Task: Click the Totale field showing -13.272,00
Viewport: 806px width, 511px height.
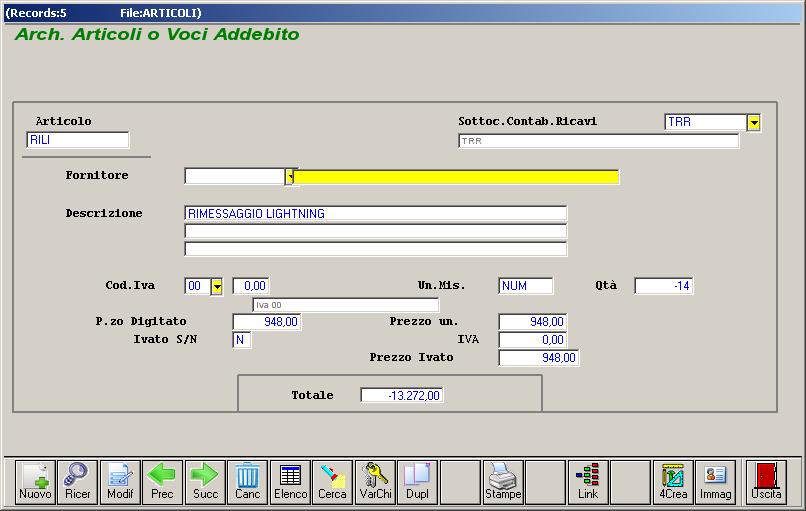Action: click(x=402, y=395)
